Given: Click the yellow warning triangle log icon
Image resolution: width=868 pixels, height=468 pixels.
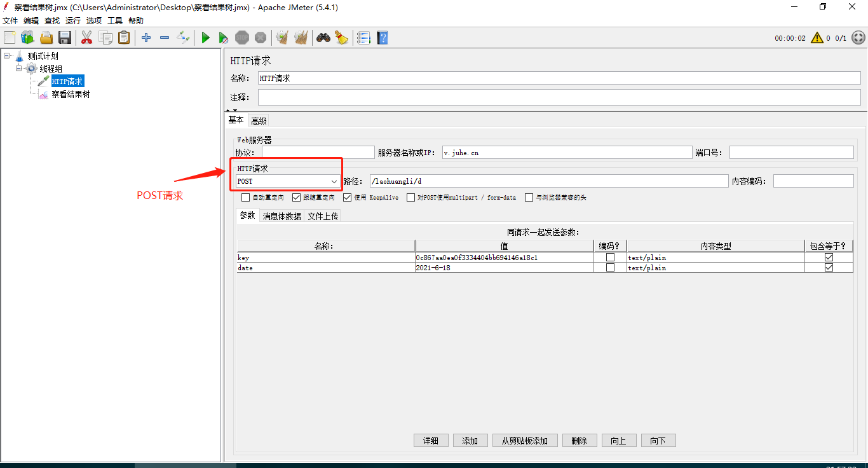Looking at the screenshot, I should coord(817,38).
